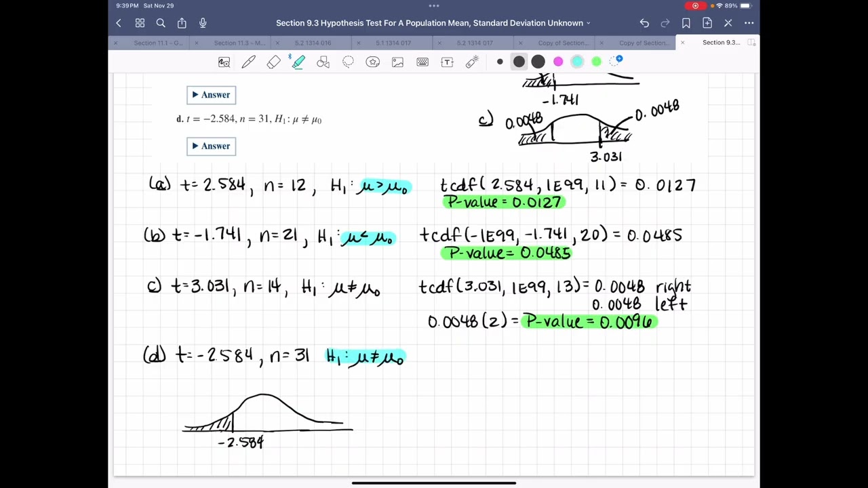The image size is (868, 488).
Task: Expand the Answer below problem d
Action: pos(211,146)
